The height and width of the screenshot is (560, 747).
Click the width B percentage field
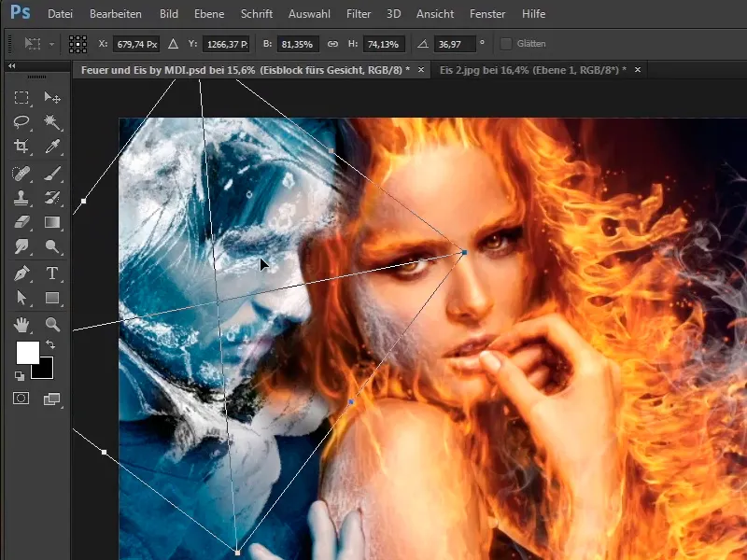pos(297,44)
